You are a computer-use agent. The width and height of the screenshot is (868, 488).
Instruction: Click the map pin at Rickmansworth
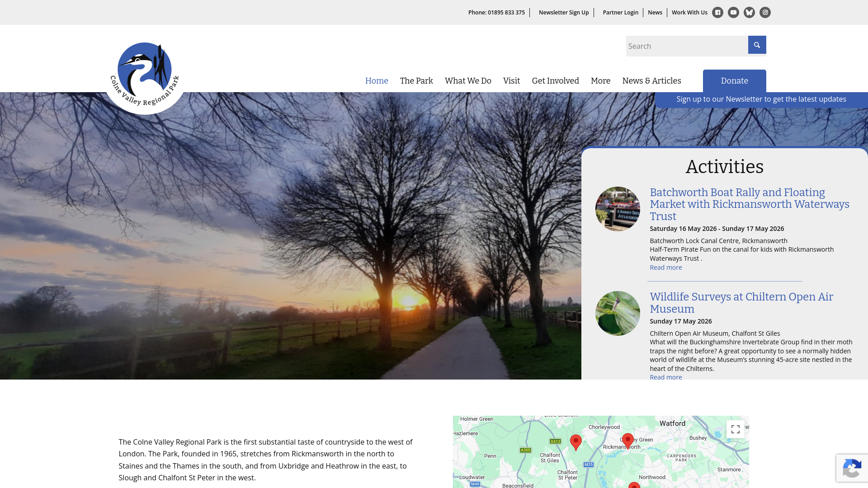627,441
